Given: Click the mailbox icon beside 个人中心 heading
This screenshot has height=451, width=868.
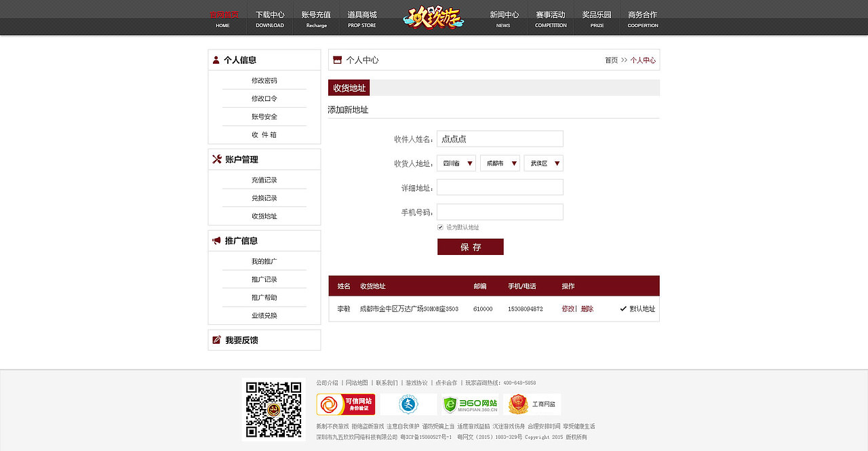Looking at the screenshot, I should click(337, 60).
